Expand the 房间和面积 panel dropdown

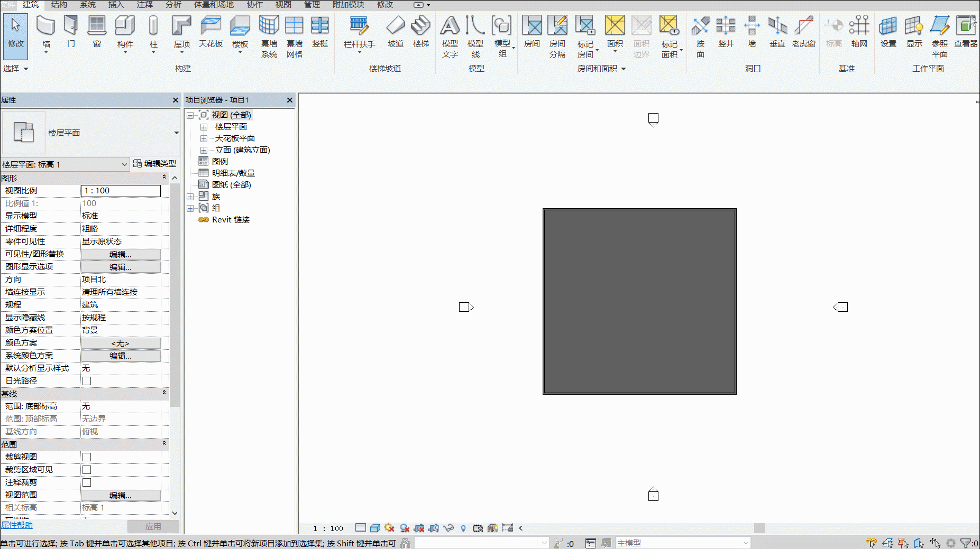coord(601,69)
